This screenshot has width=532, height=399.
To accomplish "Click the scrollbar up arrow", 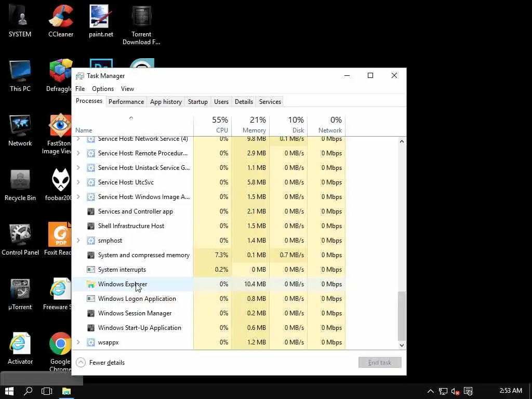I will click(x=402, y=141).
